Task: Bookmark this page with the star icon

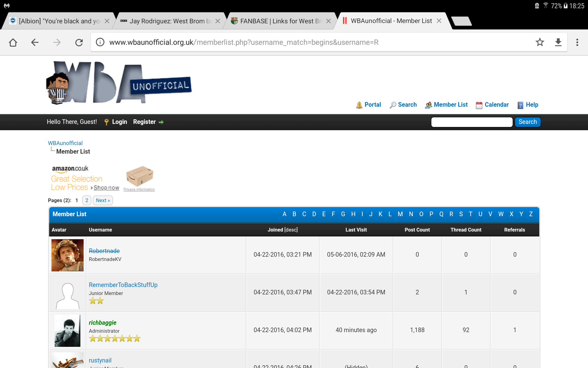Action: point(540,42)
